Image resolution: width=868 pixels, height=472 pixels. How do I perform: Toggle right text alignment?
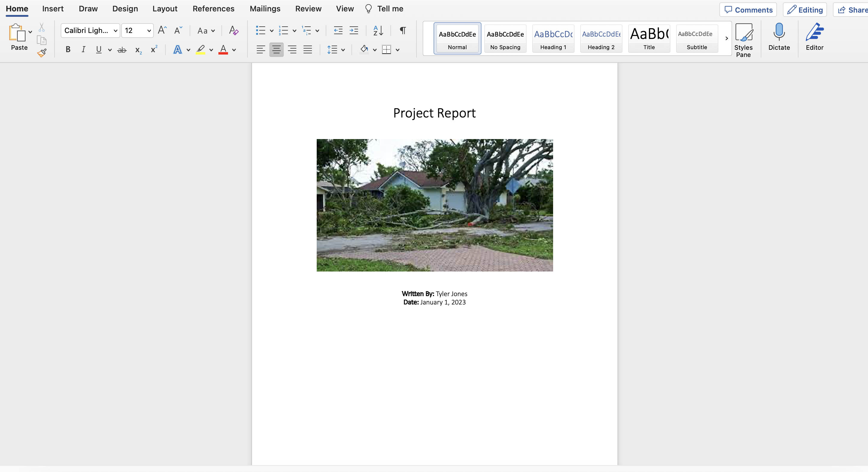[292, 49]
